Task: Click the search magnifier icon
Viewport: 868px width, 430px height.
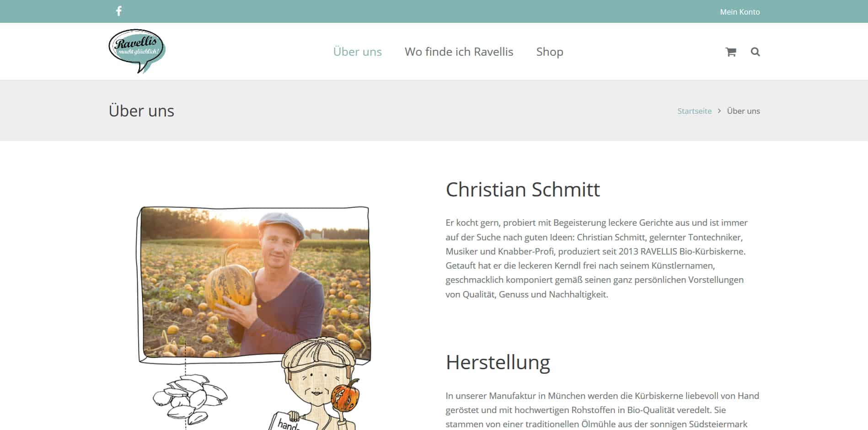Action: (755, 52)
